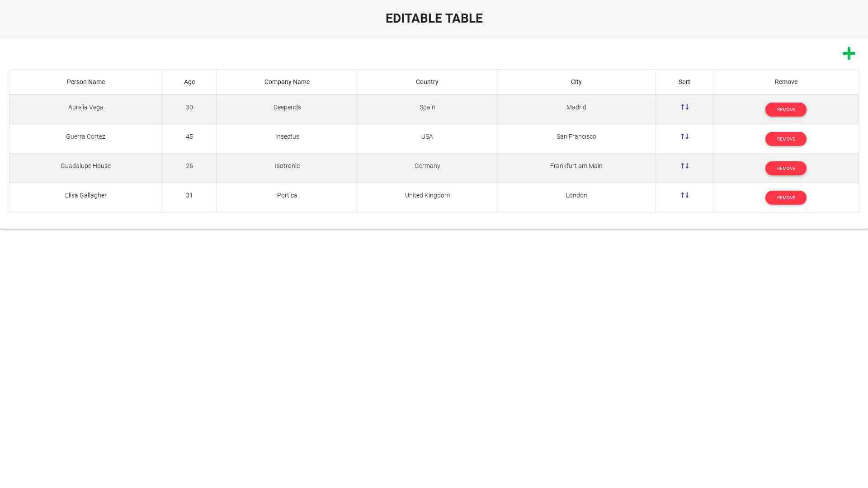This screenshot has width=868, height=488.
Task: Click the green plus add-row icon
Action: pos(849,53)
